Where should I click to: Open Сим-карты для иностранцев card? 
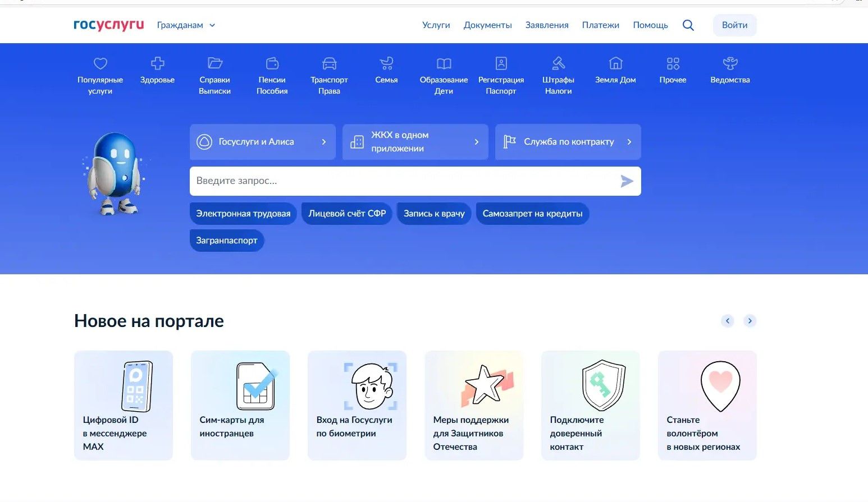coord(240,406)
